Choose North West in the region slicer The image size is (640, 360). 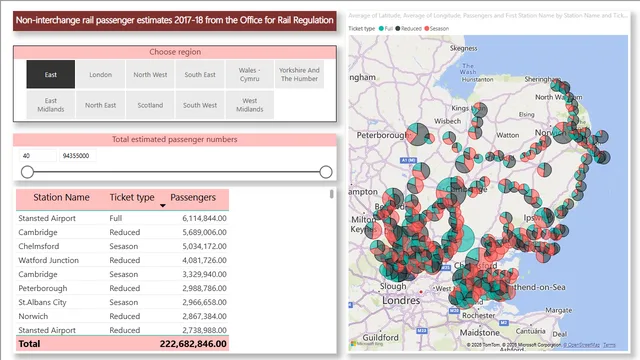tap(150, 74)
